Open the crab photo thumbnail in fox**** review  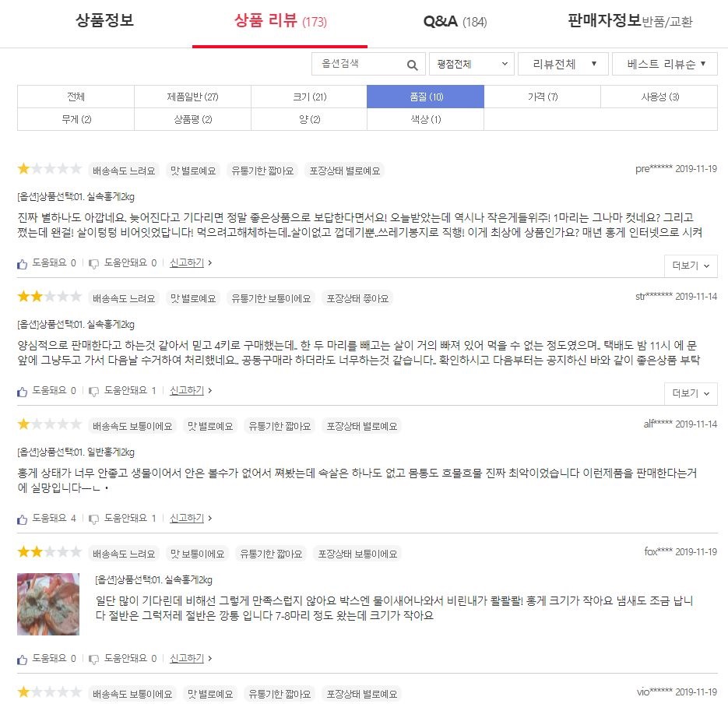point(48,604)
